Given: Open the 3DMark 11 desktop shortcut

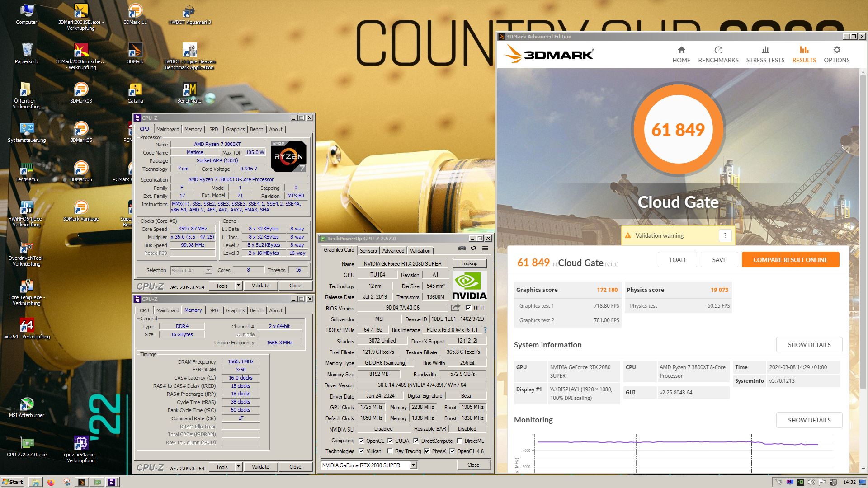Looking at the screenshot, I should [x=135, y=14].
